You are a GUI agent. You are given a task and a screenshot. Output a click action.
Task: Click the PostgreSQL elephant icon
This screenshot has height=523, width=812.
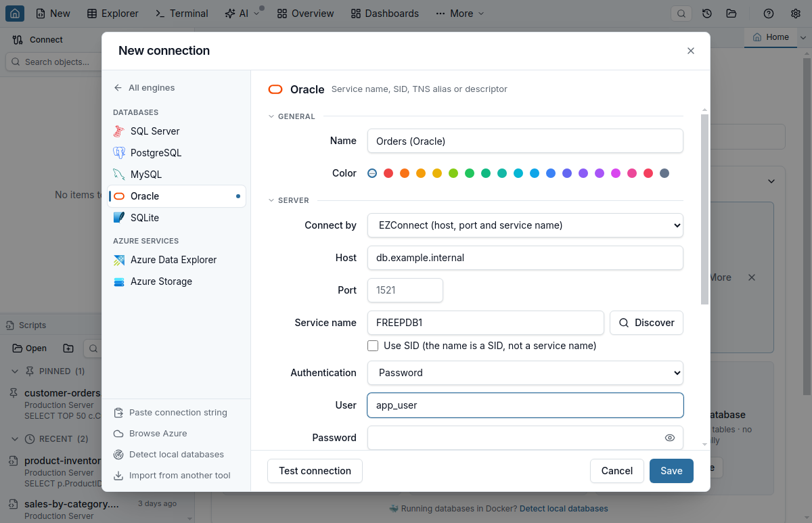coord(119,153)
